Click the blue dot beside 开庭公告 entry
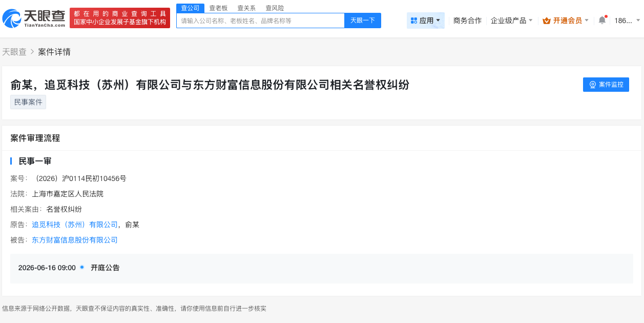 click(81, 268)
